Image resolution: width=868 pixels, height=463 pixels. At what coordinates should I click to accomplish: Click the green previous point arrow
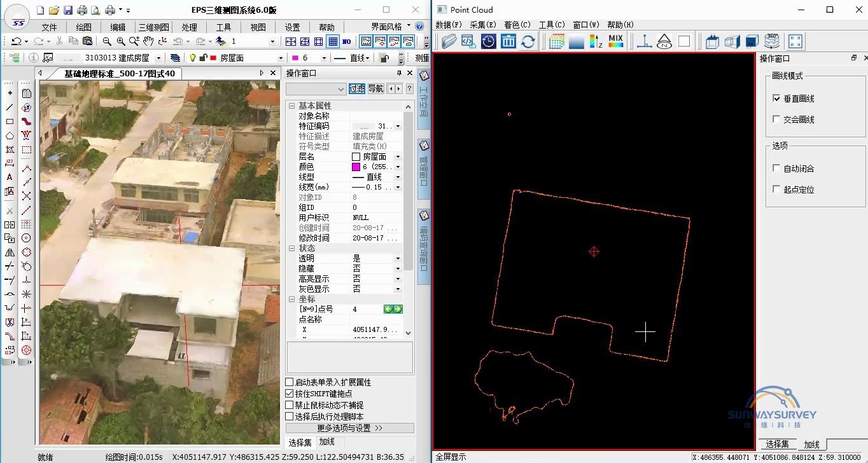pos(388,309)
